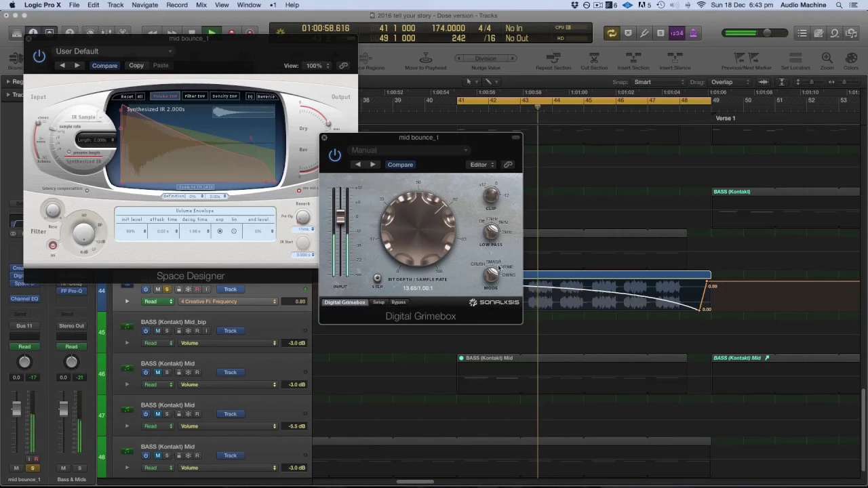This screenshot has height=488, width=868.
Task: Open the Tuner from the control bar
Action: (x=644, y=33)
